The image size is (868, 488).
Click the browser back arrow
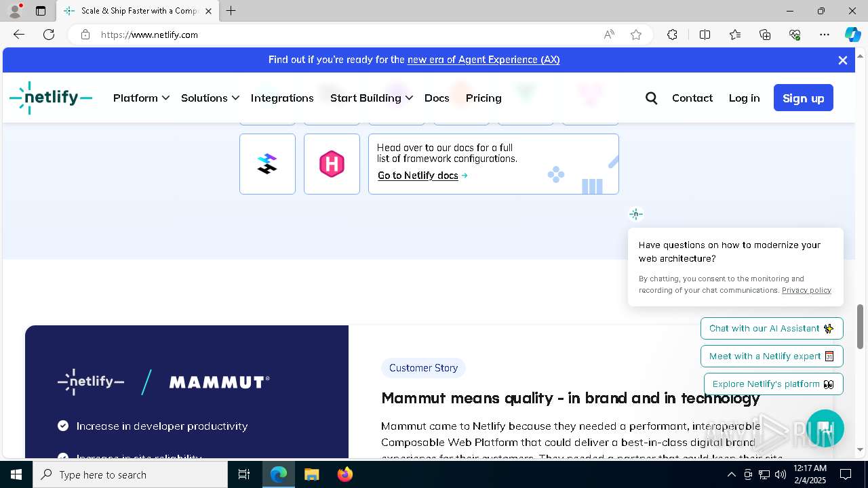(19, 35)
